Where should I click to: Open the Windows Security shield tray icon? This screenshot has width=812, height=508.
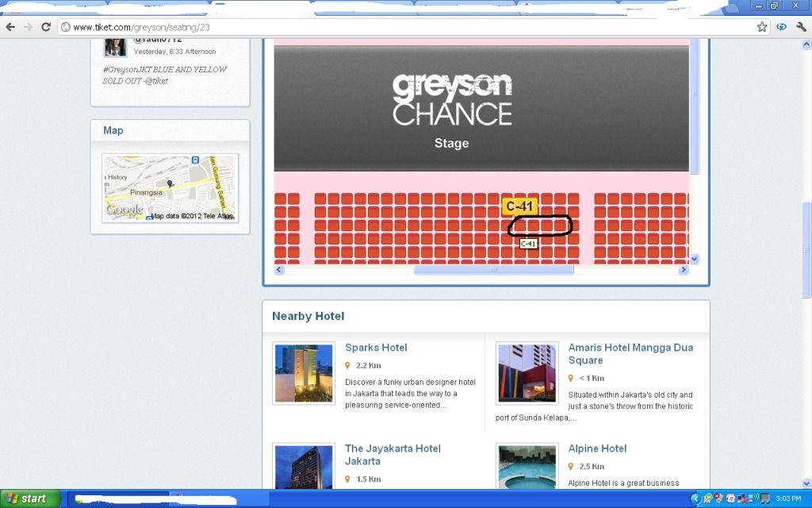[x=718, y=498]
